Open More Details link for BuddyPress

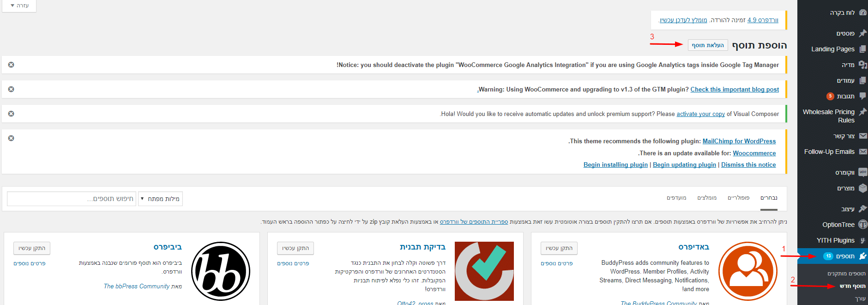[557, 263]
